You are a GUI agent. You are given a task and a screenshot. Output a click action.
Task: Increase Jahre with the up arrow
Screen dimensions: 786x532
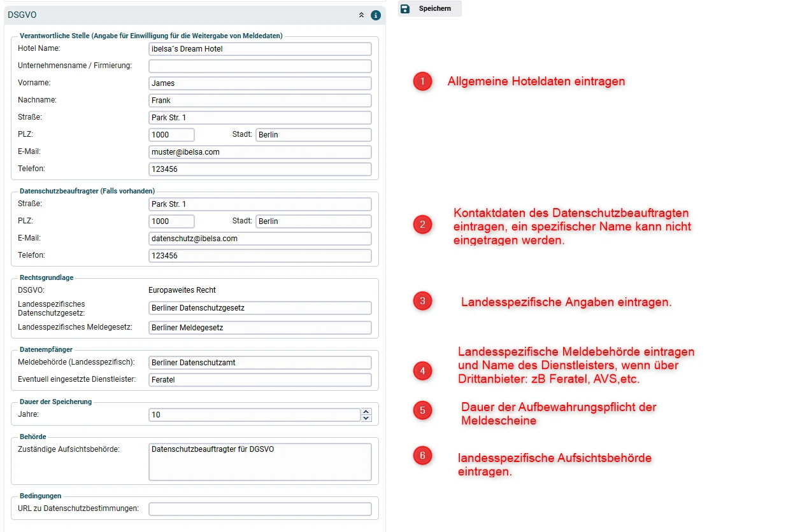click(366, 412)
